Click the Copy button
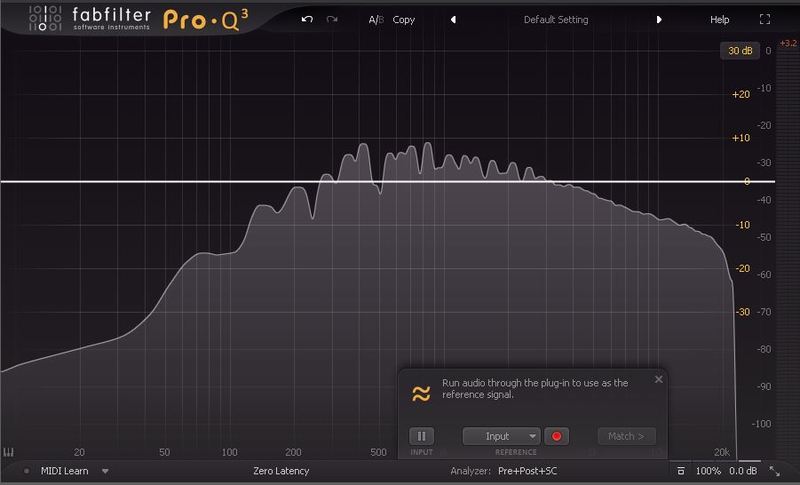 pos(404,20)
